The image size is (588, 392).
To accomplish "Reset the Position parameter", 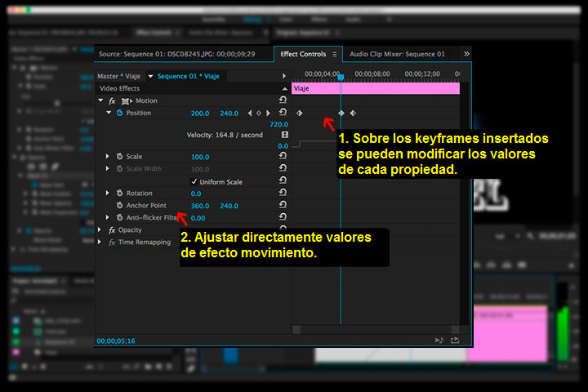I will click(x=283, y=112).
